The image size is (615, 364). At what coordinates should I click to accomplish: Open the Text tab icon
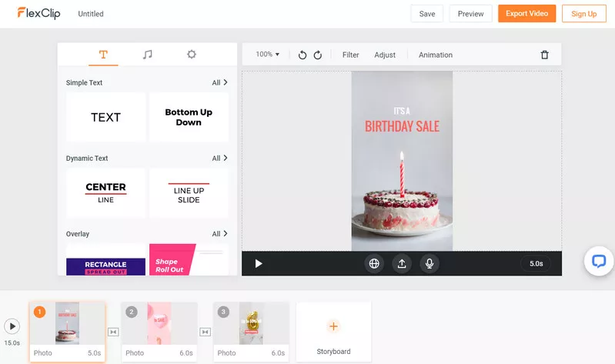coord(103,55)
